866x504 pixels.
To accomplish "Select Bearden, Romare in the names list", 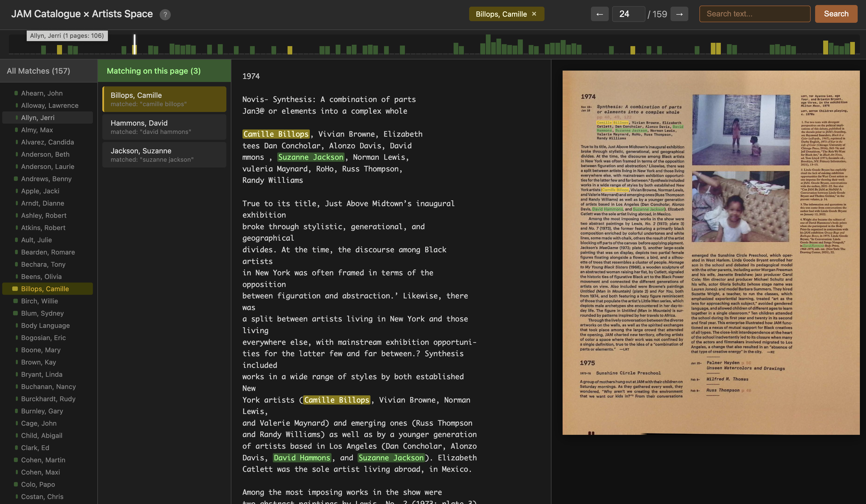I will tap(48, 252).
